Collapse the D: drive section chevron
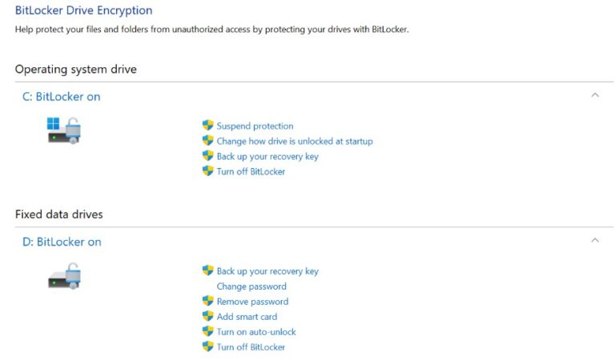615x364 pixels. (594, 240)
